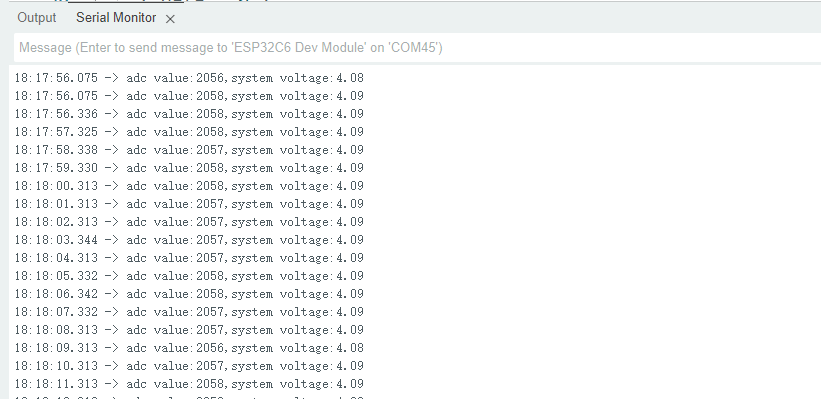The image size is (821, 399).
Task: Click the log line timestamped 18:17:59.330
Action: coord(189,168)
